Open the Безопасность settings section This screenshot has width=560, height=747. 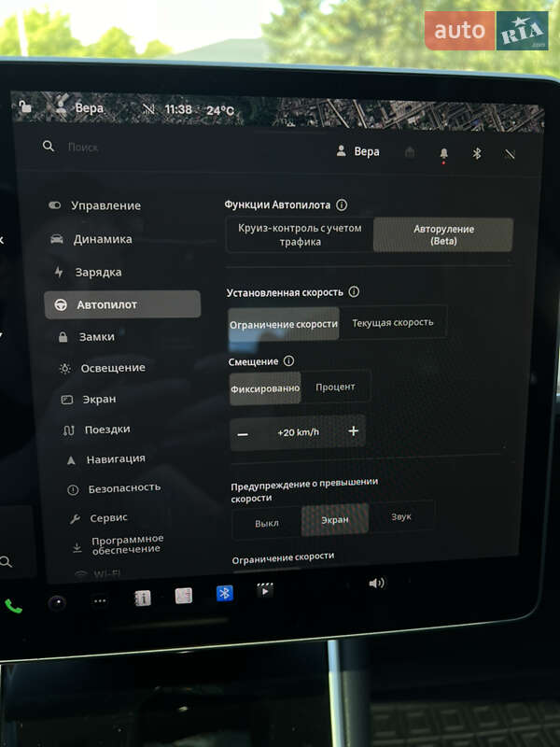pos(114,488)
